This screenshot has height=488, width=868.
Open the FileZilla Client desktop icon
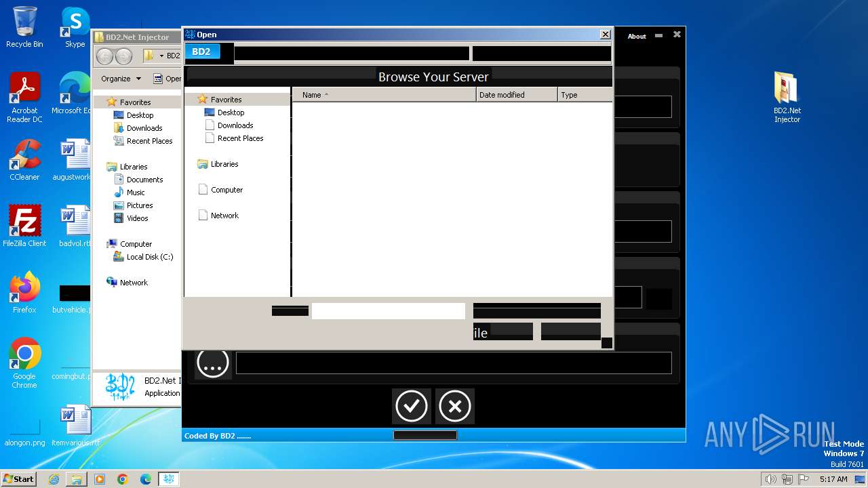[24, 226]
